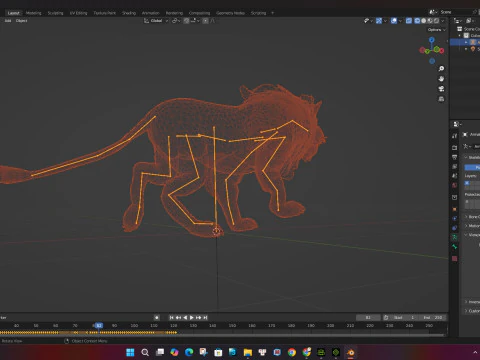Switch to the Animation workspace tab
Image resolution: width=480 pixels, height=360 pixels.
pos(151,13)
